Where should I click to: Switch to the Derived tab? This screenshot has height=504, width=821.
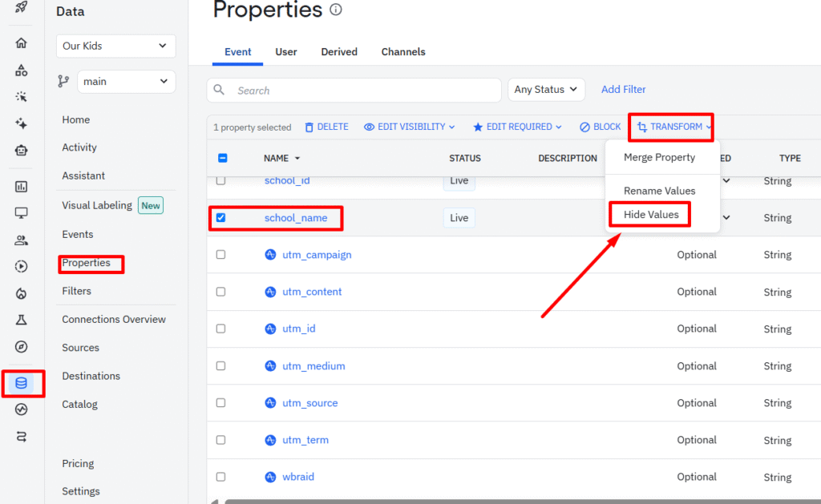click(339, 52)
